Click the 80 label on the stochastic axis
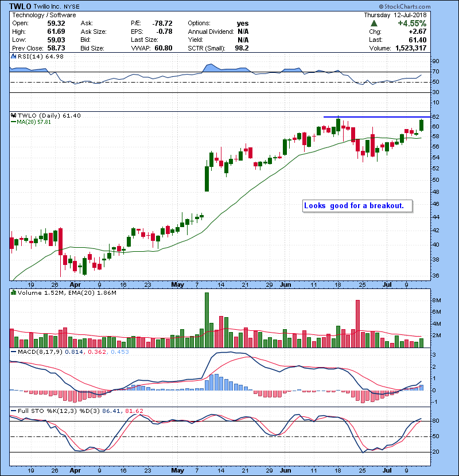This screenshot has height=476, width=459. 435,421
